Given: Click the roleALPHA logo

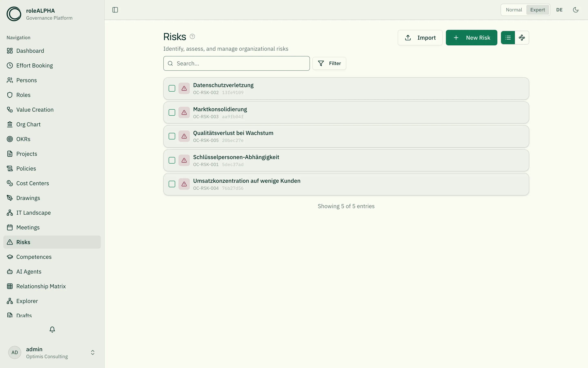Looking at the screenshot, I should point(14,14).
